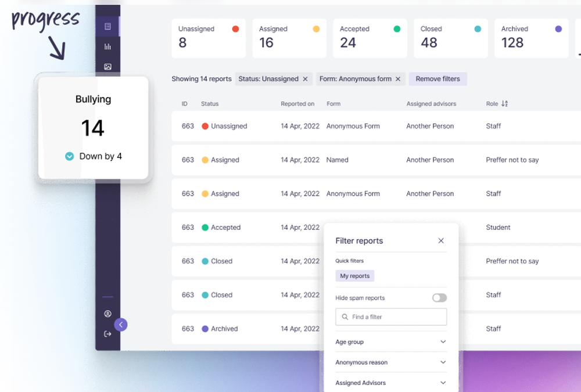
Task: Expand the Assigned Advisors filter
Action: pos(443,383)
